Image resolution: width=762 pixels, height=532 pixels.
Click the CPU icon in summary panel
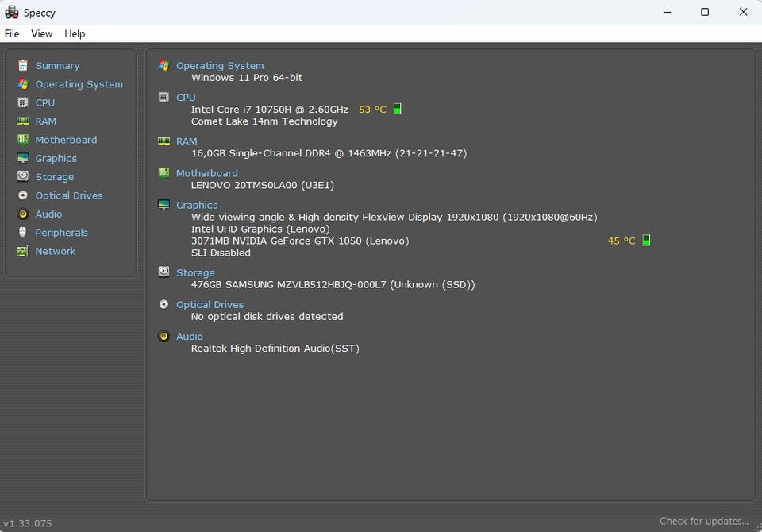164,97
